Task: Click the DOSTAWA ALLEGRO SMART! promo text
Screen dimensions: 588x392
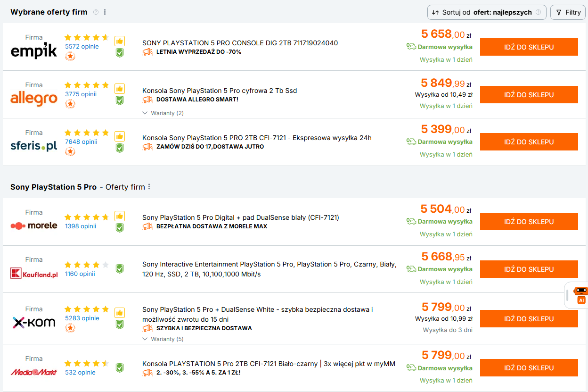Action: point(197,100)
